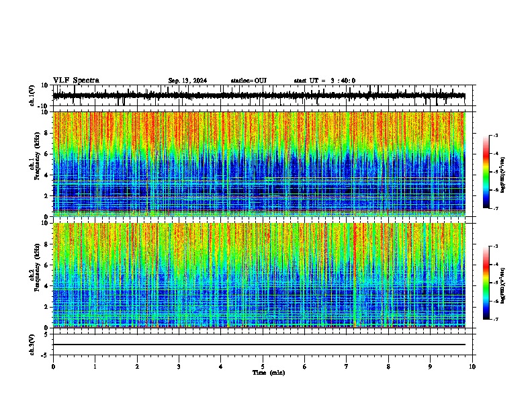Viewport: 532px width, 411px height.
Task: Click time axis tick label 8
Action: (x=388, y=367)
